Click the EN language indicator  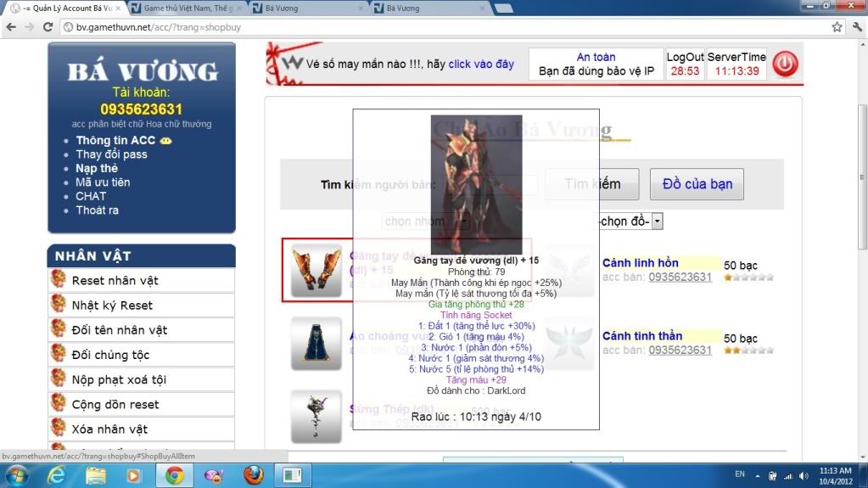point(740,474)
